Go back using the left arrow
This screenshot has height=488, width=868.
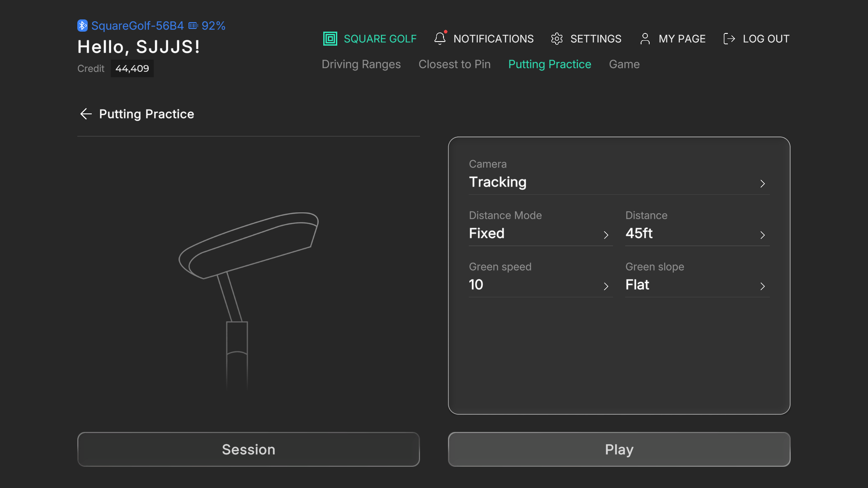(86, 114)
